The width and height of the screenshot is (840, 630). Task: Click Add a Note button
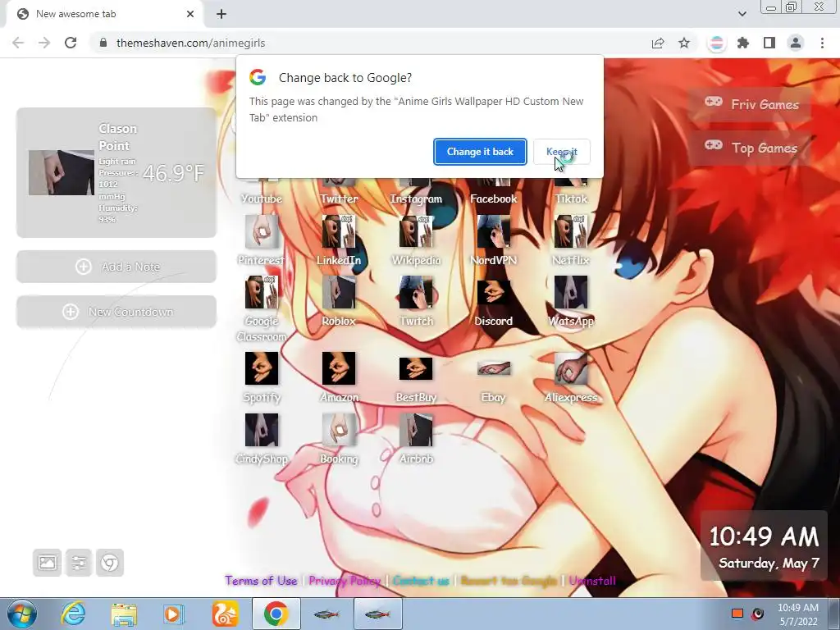pyautogui.click(x=116, y=267)
